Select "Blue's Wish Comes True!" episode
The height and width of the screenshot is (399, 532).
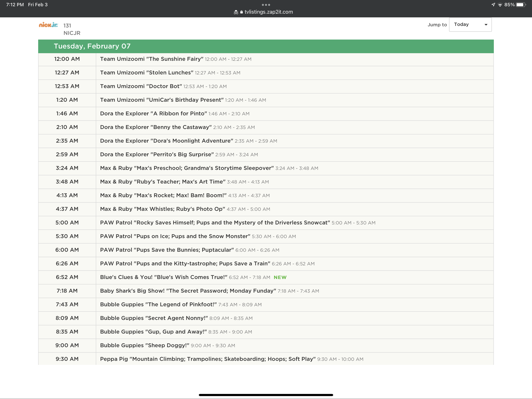click(164, 277)
